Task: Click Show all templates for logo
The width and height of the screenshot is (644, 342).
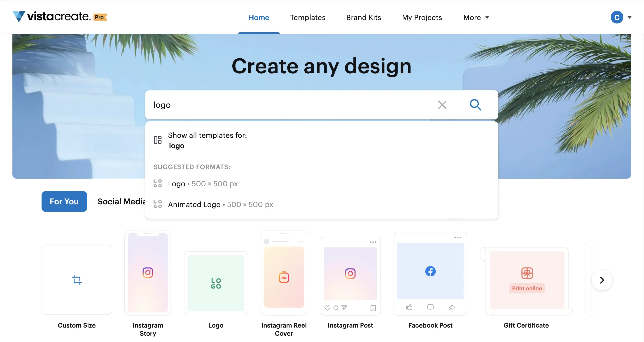Action: tap(207, 140)
